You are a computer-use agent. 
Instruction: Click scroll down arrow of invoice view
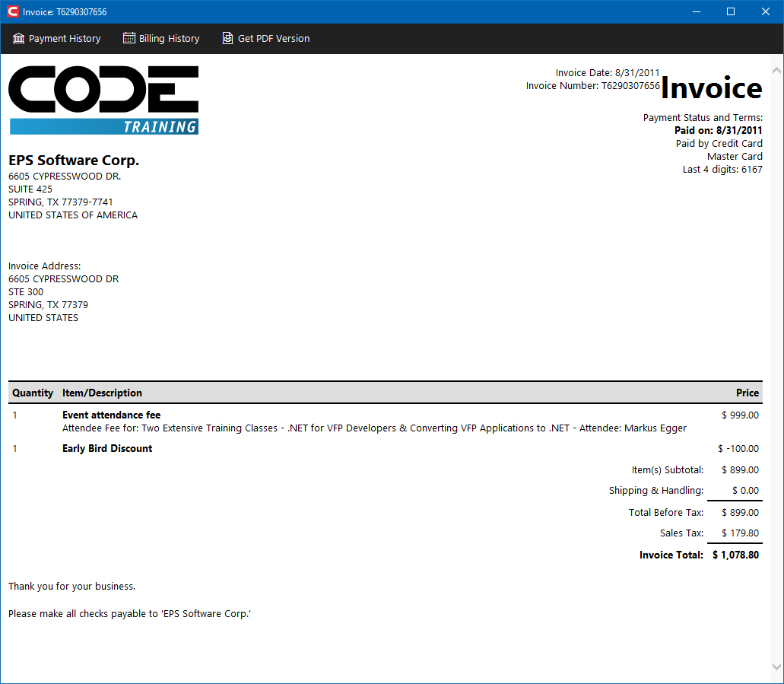(776, 667)
